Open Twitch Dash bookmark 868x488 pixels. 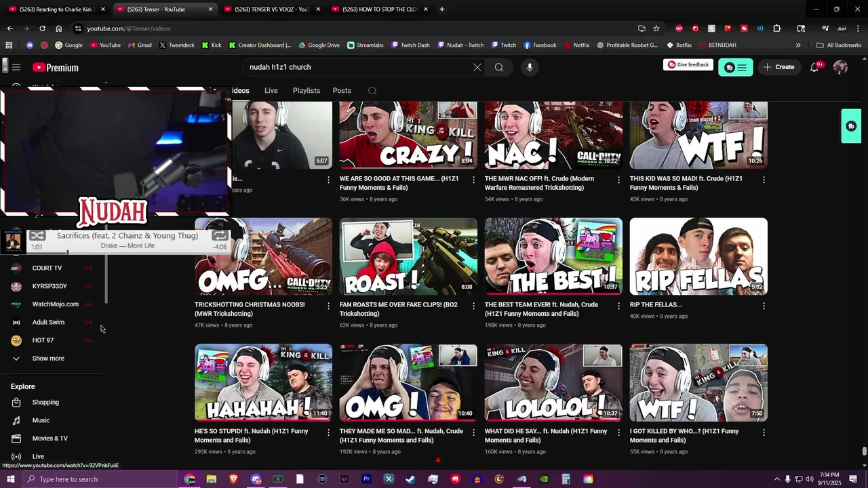coord(411,45)
